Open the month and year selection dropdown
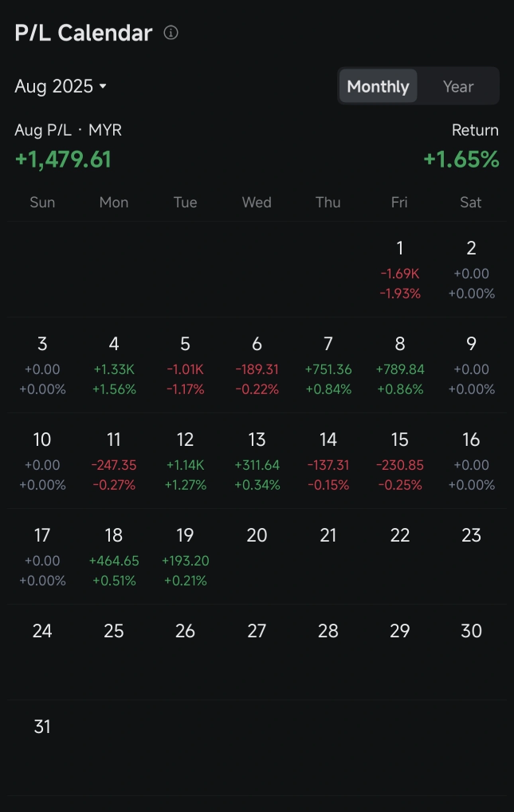Screen dimensions: 514x812 tap(61, 86)
